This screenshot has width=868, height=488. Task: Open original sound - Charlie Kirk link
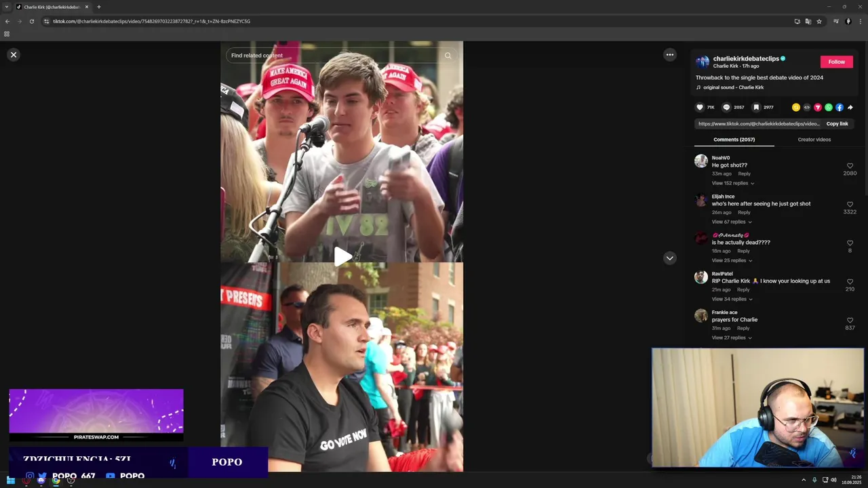[x=733, y=87]
